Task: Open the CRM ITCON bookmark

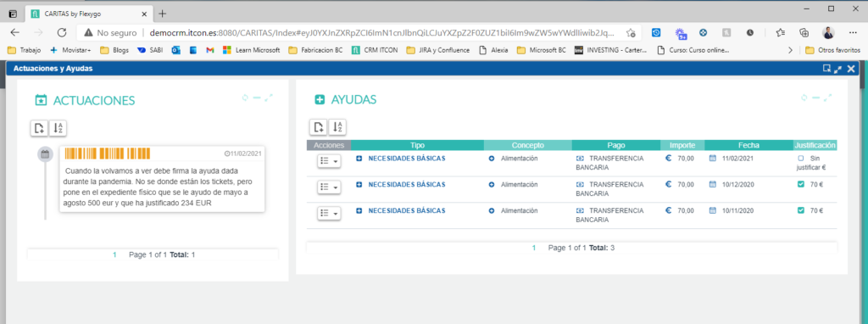Action: [x=375, y=50]
